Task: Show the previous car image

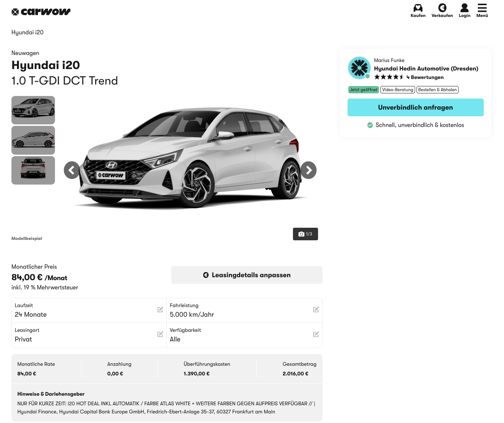Action: (72, 170)
